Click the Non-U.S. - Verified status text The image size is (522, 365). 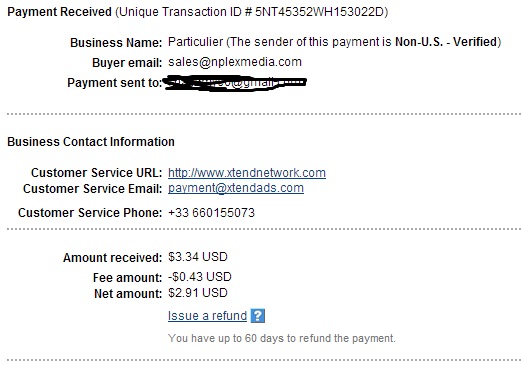(x=446, y=42)
